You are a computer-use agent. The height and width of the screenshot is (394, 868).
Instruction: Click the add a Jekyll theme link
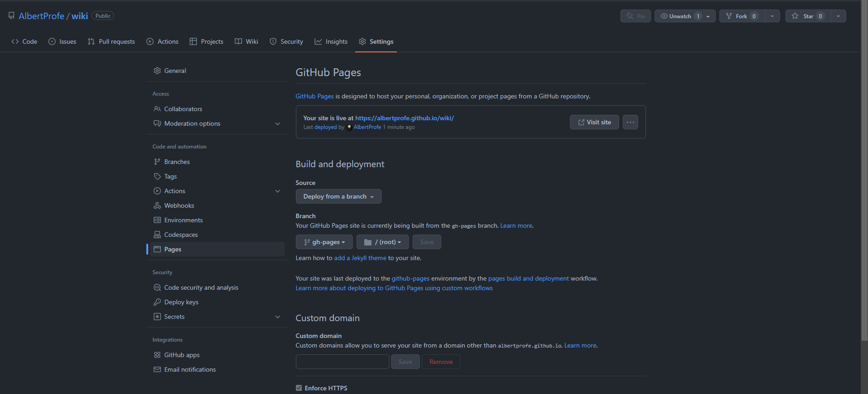[x=360, y=258]
